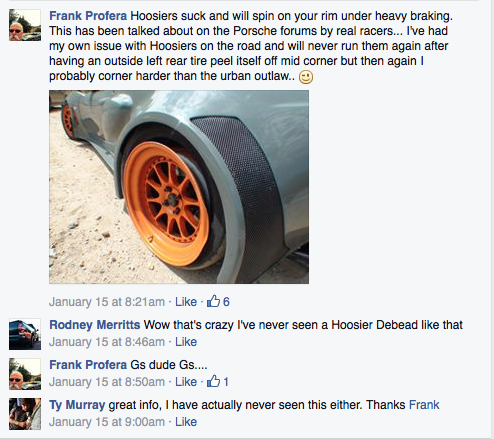Viewport: 494px width, 439px height.
Task: Like Frank Profera's Hoosiers comment
Action: pyautogui.click(x=186, y=302)
